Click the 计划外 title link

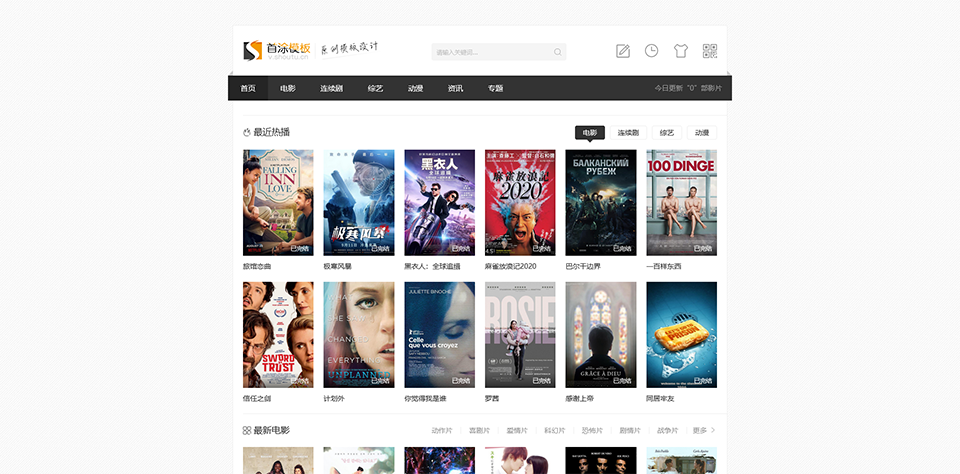click(334, 399)
